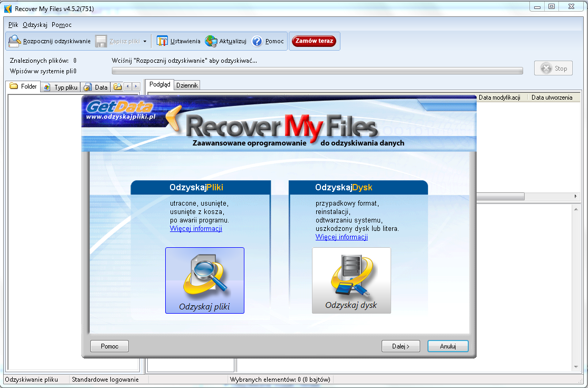Click the Aktualizuj globe icon
Image resolution: width=588 pixels, height=388 pixels.
(x=211, y=41)
